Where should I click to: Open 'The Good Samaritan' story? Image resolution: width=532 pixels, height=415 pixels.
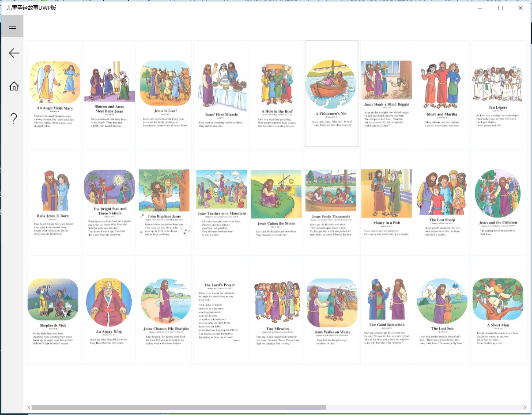(387, 311)
